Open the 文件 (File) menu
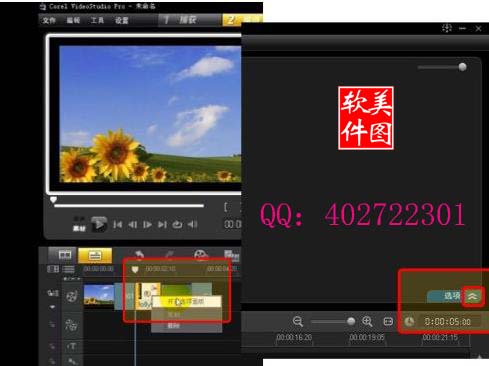 [49, 20]
